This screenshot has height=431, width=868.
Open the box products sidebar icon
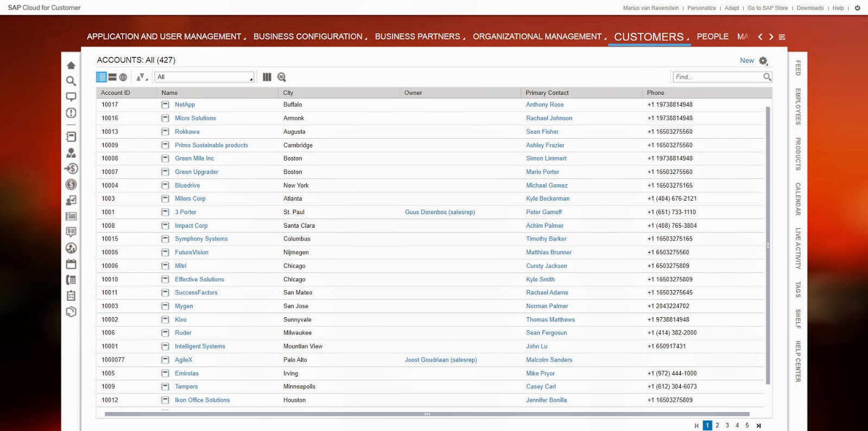pyautogui.click(x=71, y=312)
